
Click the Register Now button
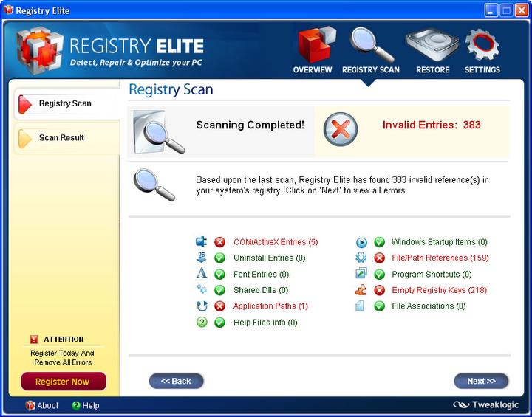64,382
